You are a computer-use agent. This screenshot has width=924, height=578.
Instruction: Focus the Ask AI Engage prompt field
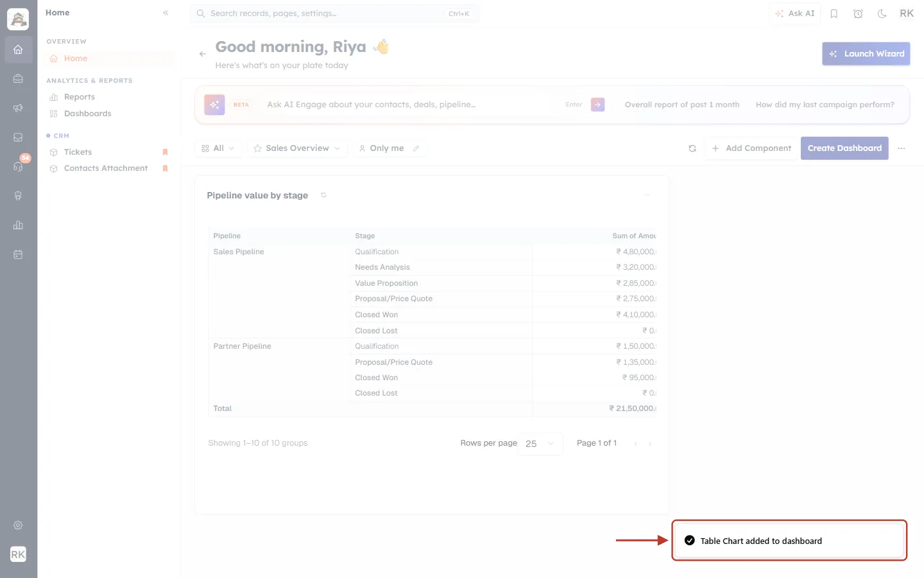411,105
